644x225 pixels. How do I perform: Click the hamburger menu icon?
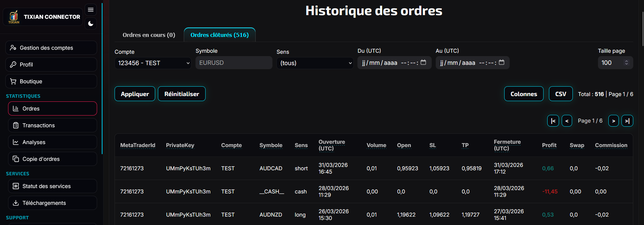coord(91,10)
